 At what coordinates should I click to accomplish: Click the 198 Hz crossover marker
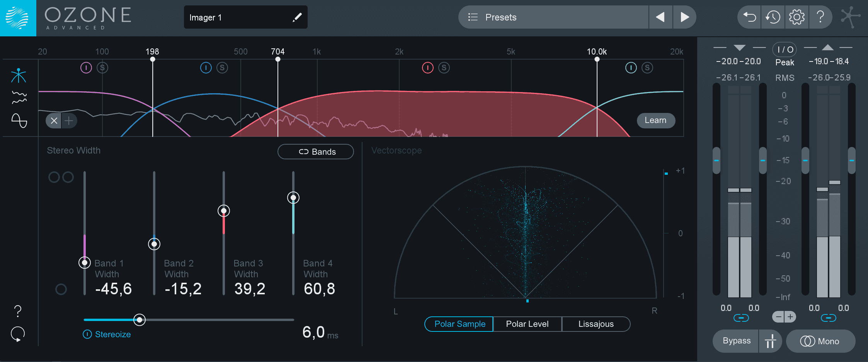tap(153, 59)
